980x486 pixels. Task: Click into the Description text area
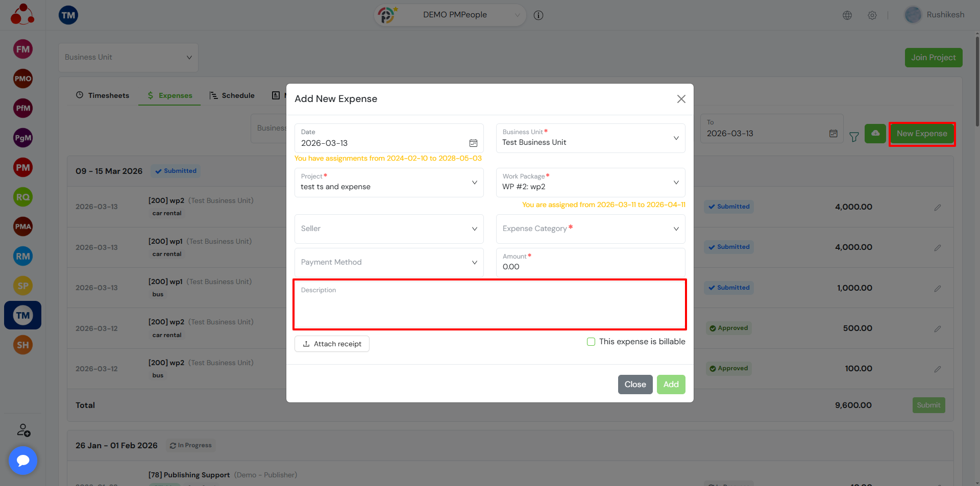(x=489, y=309)
